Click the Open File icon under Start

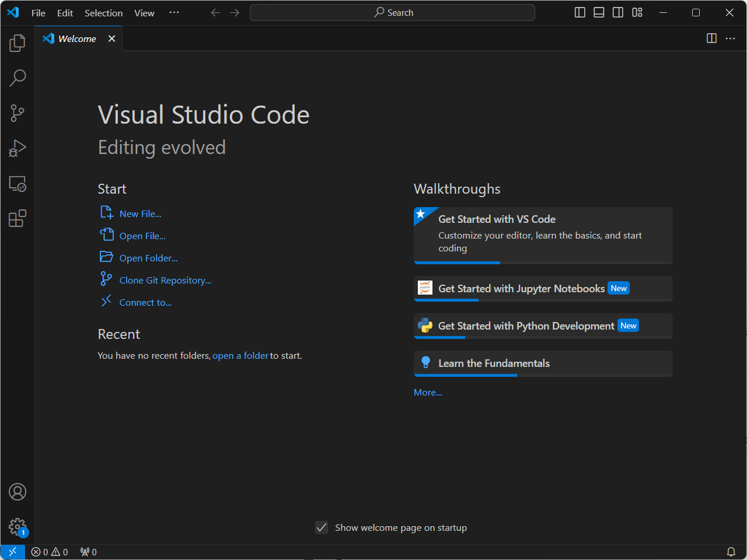point(106,235)
